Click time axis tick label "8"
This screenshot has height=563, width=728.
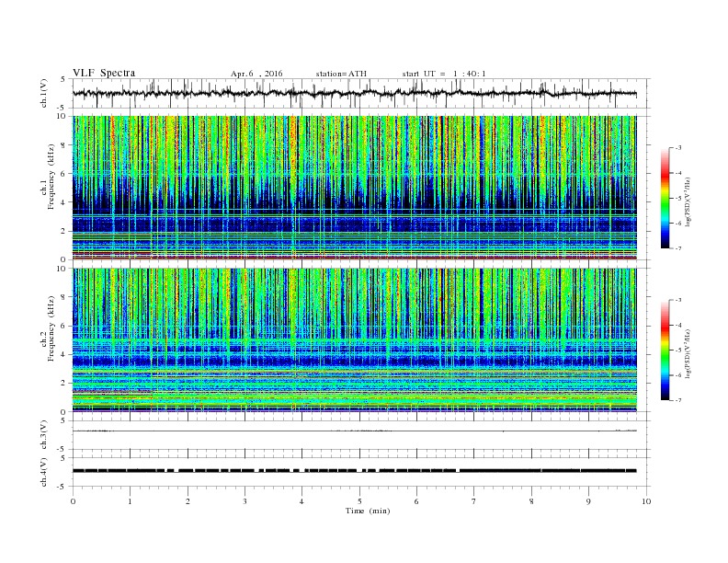click(531, 501)
